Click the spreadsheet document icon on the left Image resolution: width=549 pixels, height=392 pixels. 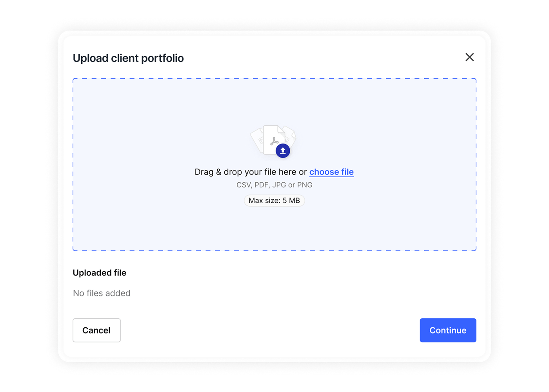click(x=258, y=140)
